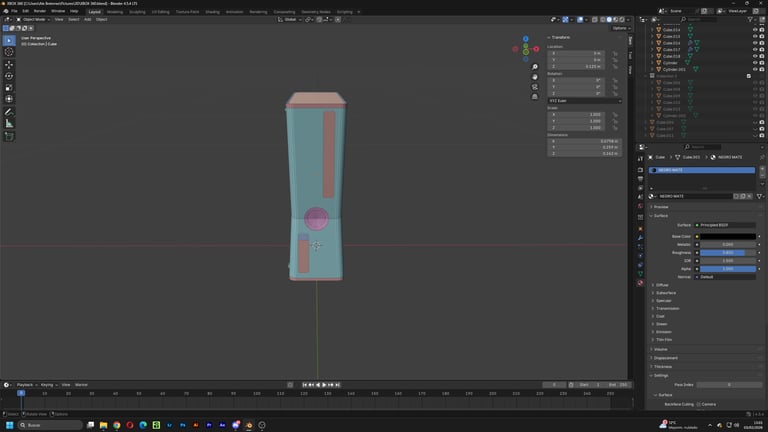This screenshot has height=432, width=768.
Task: Expand the Volume panel
Action: pyautogui.click(x=661, y=350)
